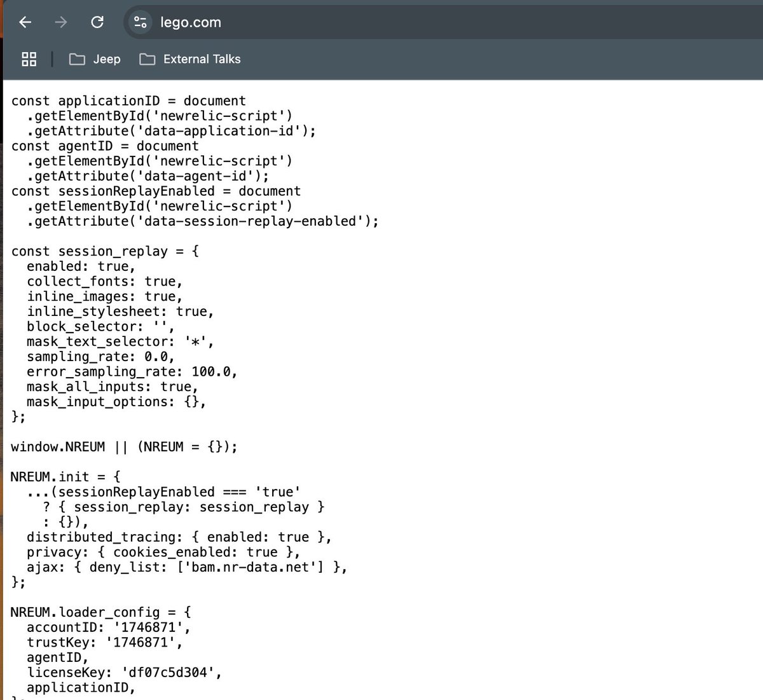
Task: Click the line "mask_all_inputs: true,"
Action: click(x=113, y=387)
